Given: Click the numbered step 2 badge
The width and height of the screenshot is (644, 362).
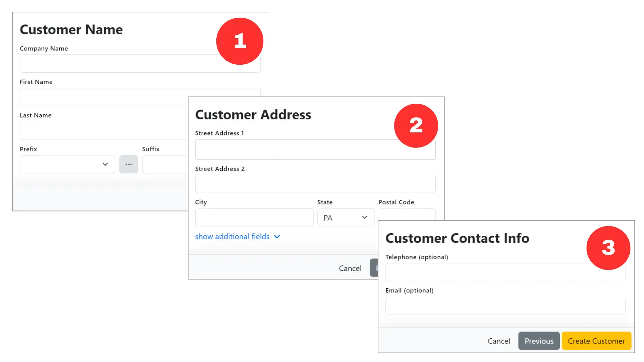Looking at the screenshot, I should click(416, 125).
